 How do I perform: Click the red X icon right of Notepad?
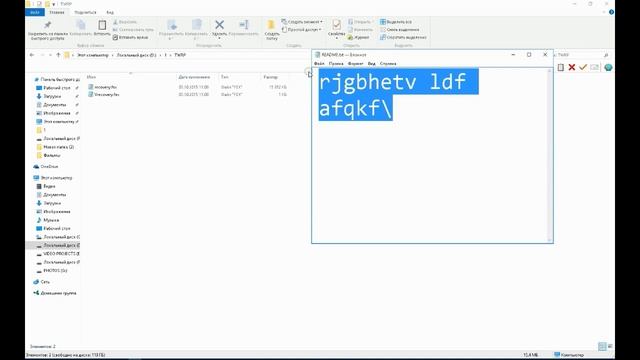572,67
